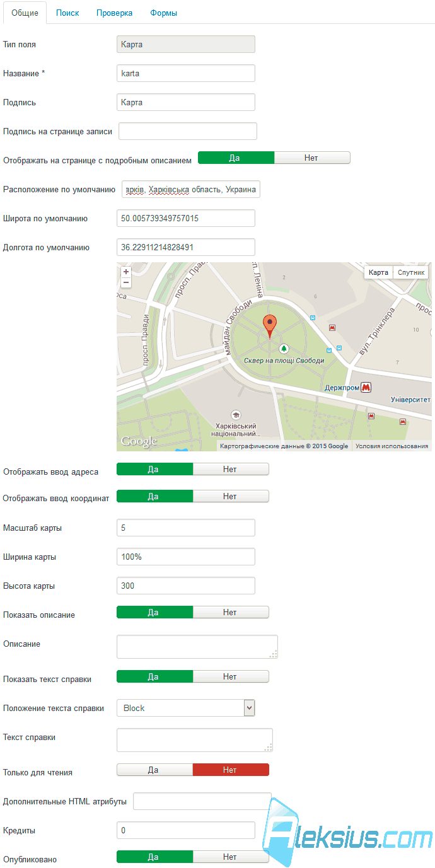This screenshot has height=868, width=435.
Task: Zoom in on the map with plus icon
Action: (126, 272)
